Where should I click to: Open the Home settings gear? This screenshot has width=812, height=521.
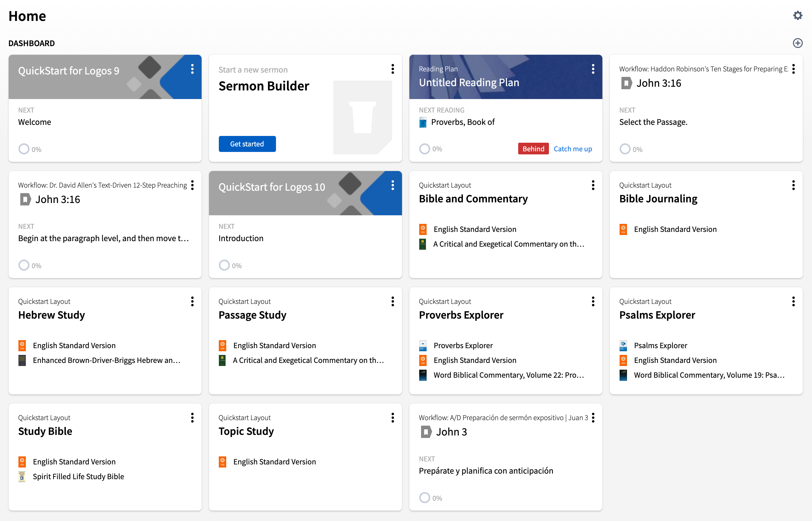(x=798, y=16)
